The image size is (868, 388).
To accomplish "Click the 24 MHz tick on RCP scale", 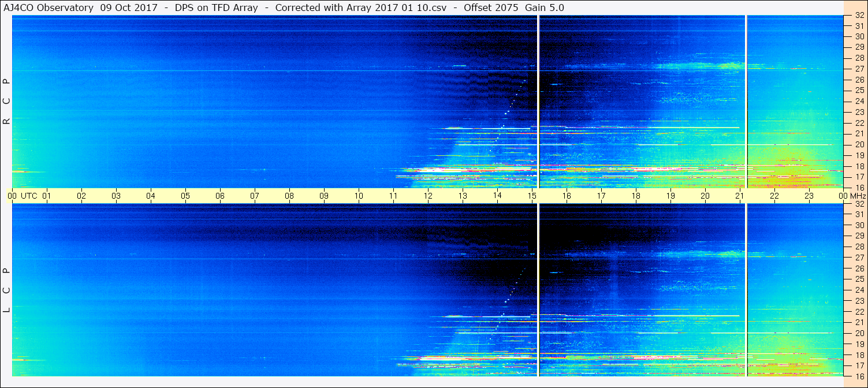I will tap(859, 102).
